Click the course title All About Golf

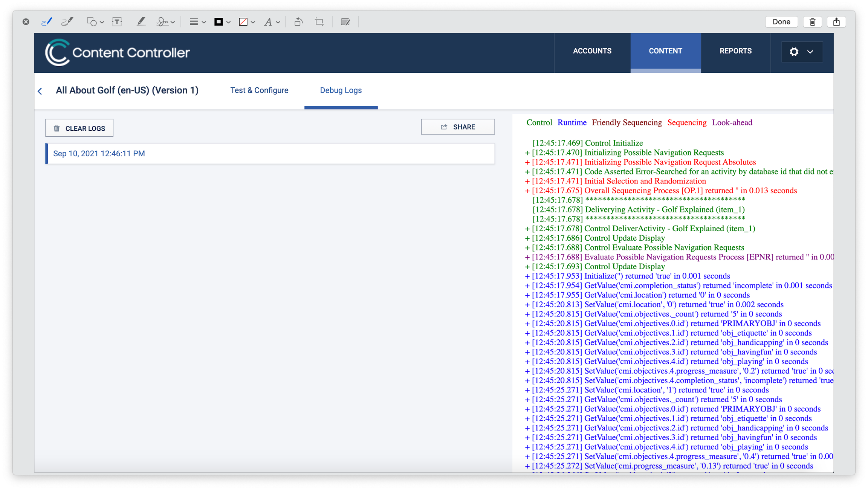coord(127,90)
